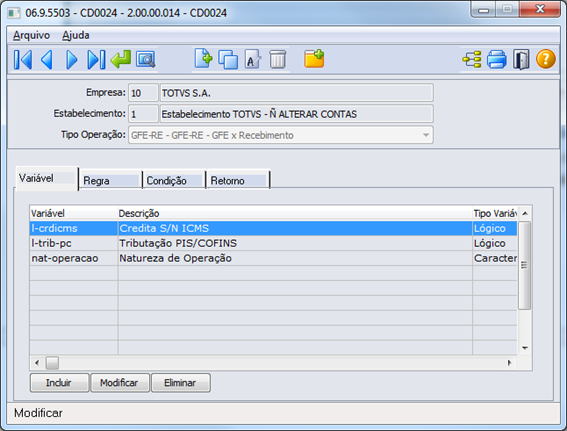This screenshot has width=567, height=431.
Task: Edit record using the pencil-A icon
Action: click(x=252, y=60)
